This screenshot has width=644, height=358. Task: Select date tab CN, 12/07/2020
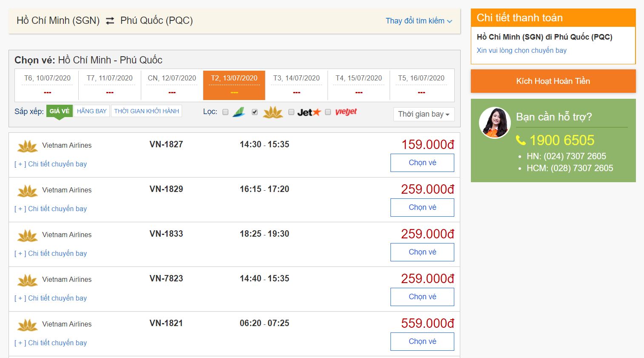click(x=172, y=85)
